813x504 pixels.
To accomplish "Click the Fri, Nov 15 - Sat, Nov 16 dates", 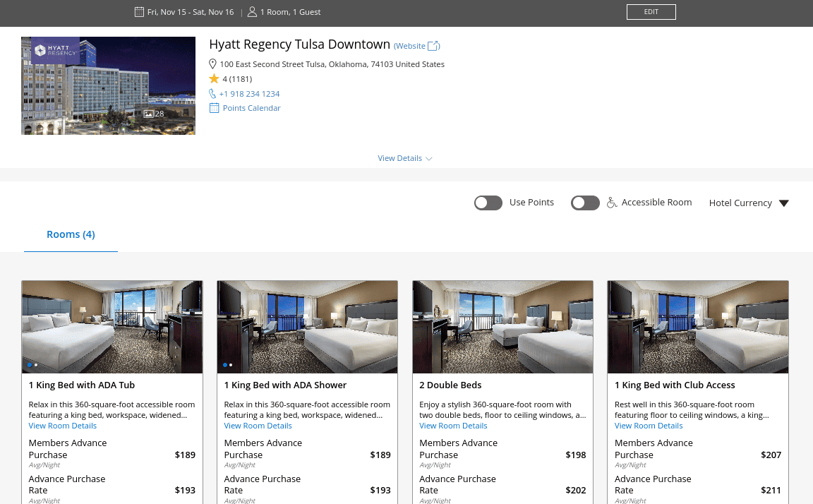I will point(191,12).
